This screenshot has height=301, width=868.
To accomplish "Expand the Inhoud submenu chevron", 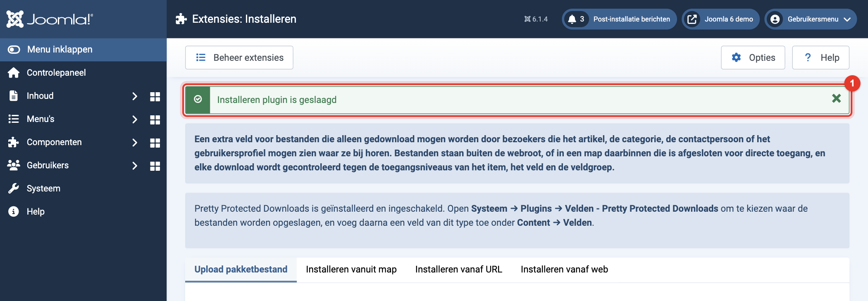I will [x=134, y=96].
